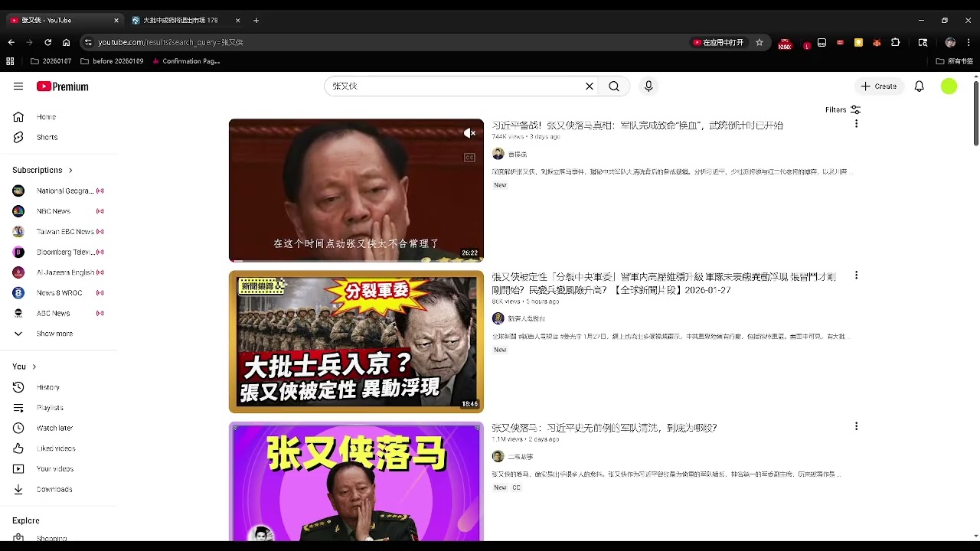Switch to the second browser tab

186,20
